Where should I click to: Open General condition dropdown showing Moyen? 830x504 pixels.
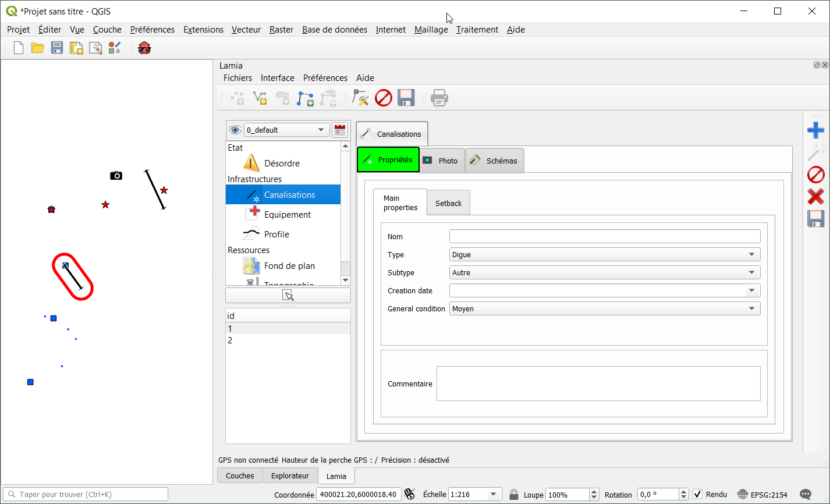605,308
